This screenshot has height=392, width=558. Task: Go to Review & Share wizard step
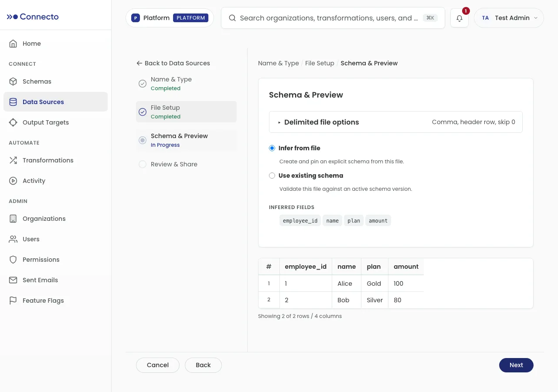click(186, 164)
